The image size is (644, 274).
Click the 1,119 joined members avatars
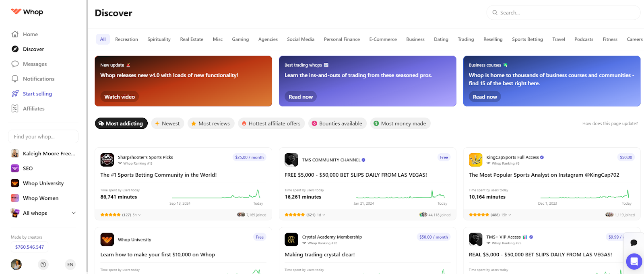coord(609,215)
